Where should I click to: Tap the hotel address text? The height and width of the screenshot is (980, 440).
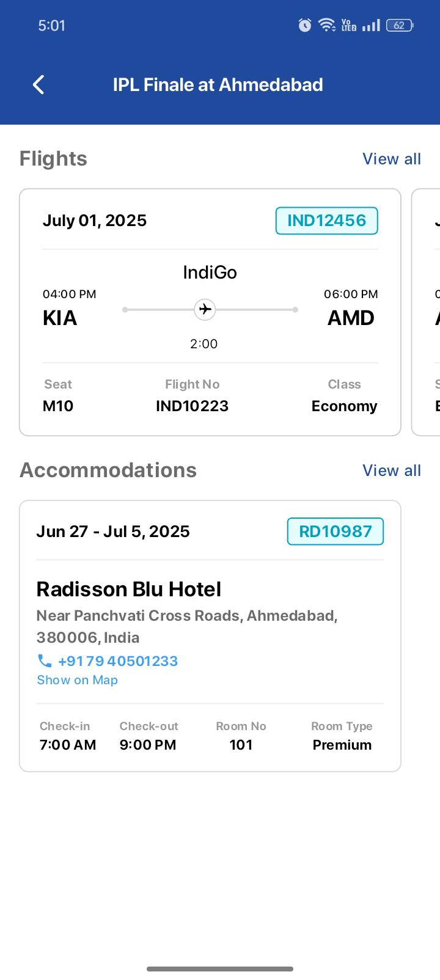click(186, 626)
